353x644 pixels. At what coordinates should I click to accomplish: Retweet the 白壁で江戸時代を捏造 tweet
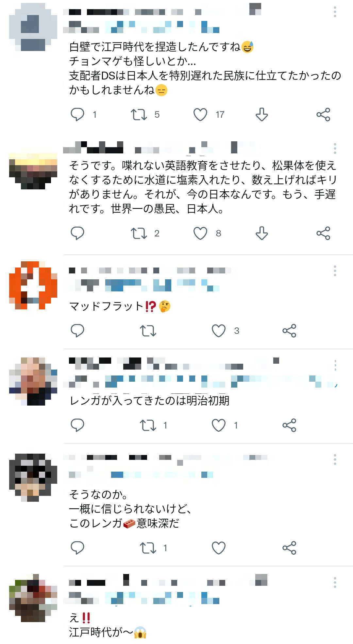pyautogui.click(x=139, y=114)
